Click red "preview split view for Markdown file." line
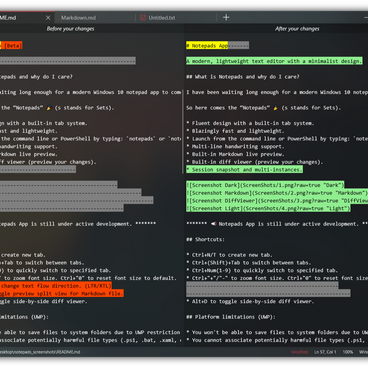This screenshot has width=368, height=368. (x=62, y=294)
